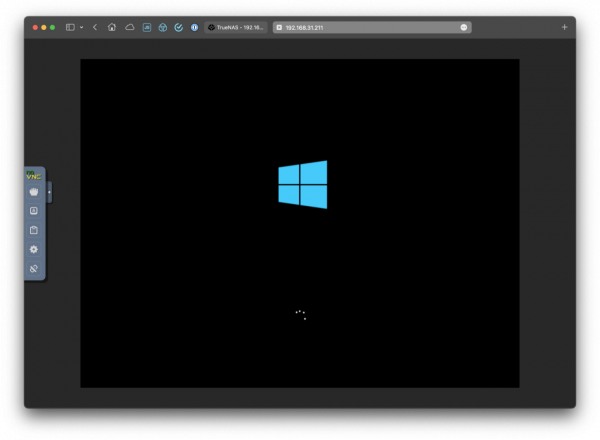Open a new tab with plus button
Screen dimensions: 600x440
[564, 27]
